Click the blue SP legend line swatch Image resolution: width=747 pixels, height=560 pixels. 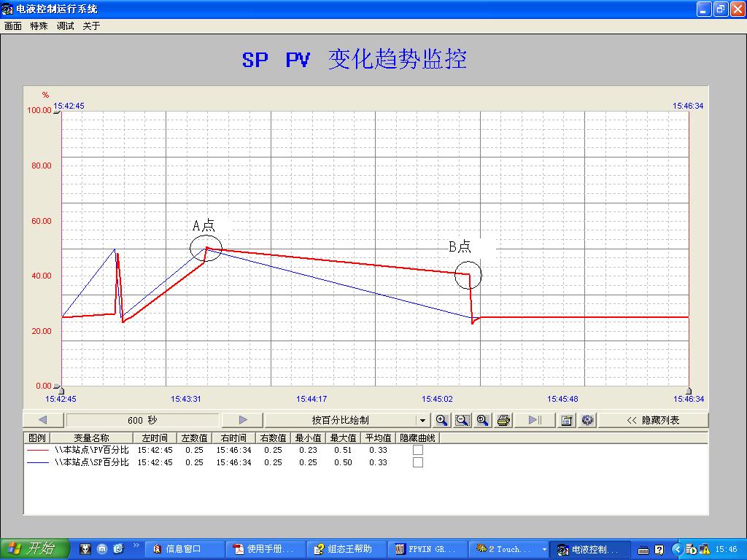coord(38,462)
